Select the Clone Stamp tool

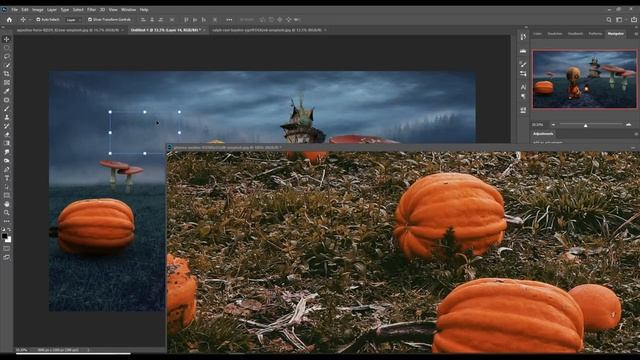7,117
